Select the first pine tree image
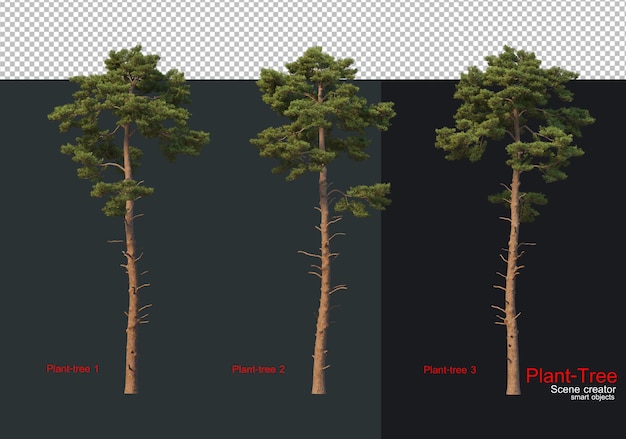This screenshot has width=626, height=439. 129,220
